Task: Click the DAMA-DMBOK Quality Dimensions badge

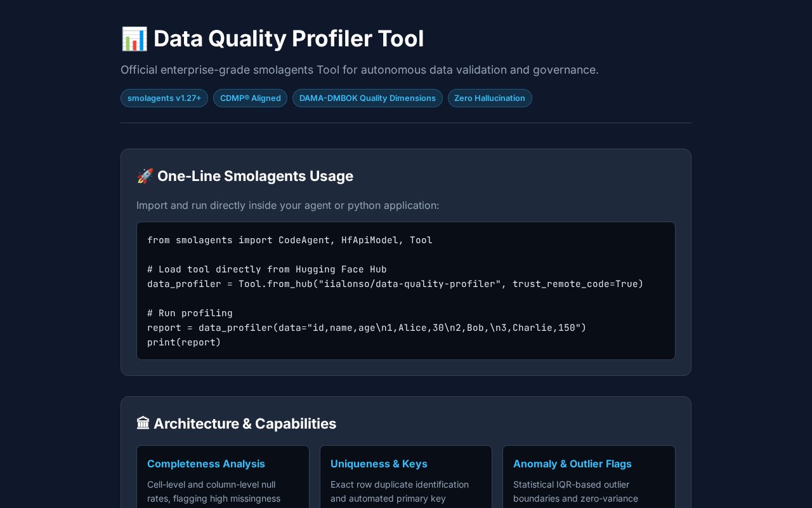Action: 367,98
